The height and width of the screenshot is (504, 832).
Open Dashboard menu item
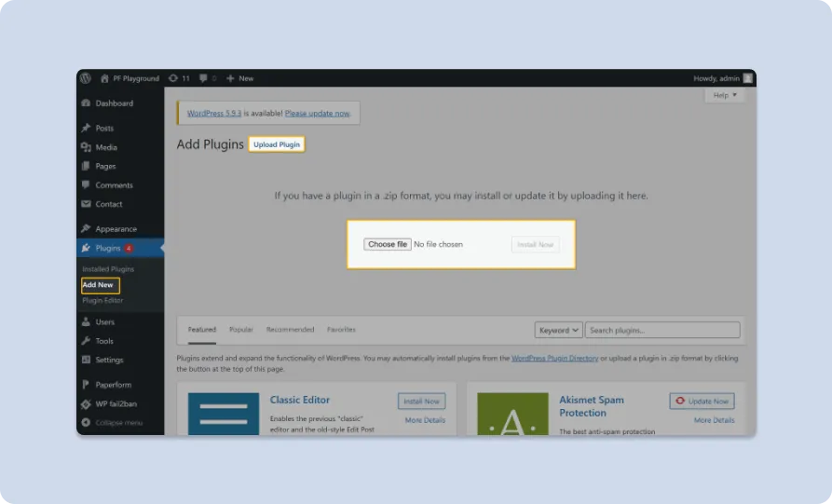114,103
